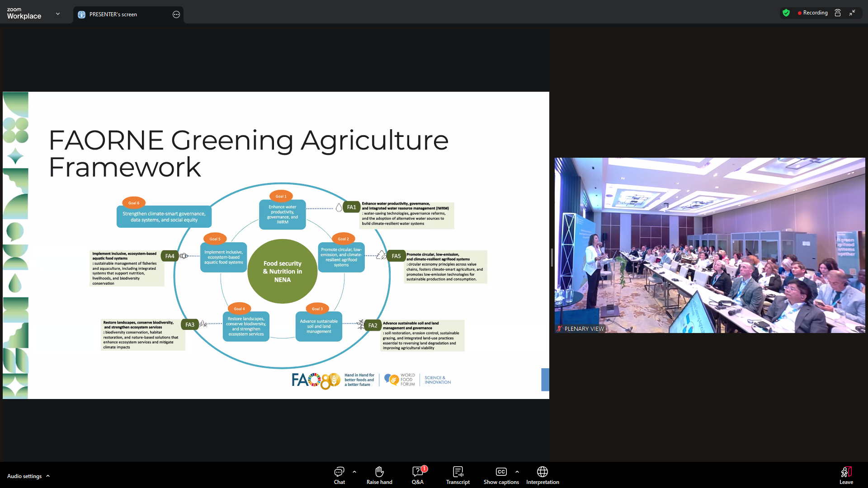868x488 pixels.
Task: Select the PRESENTER's screen tab
Action: tap(113, 14)
